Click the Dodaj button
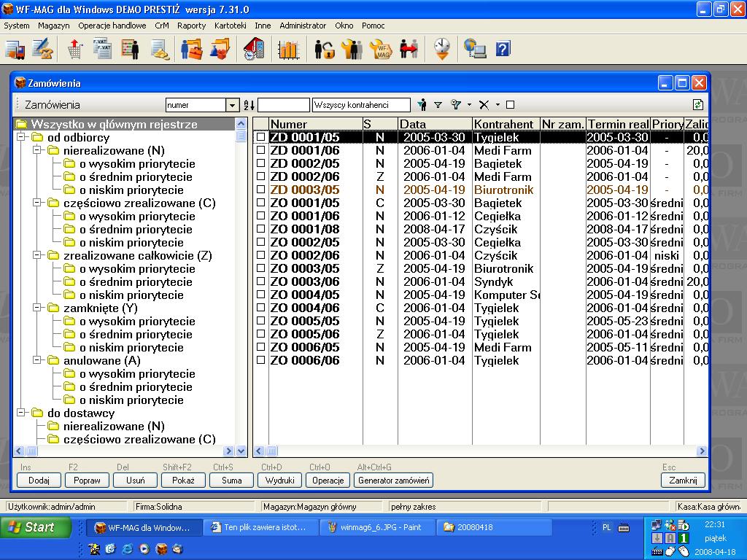 (39, 481)
